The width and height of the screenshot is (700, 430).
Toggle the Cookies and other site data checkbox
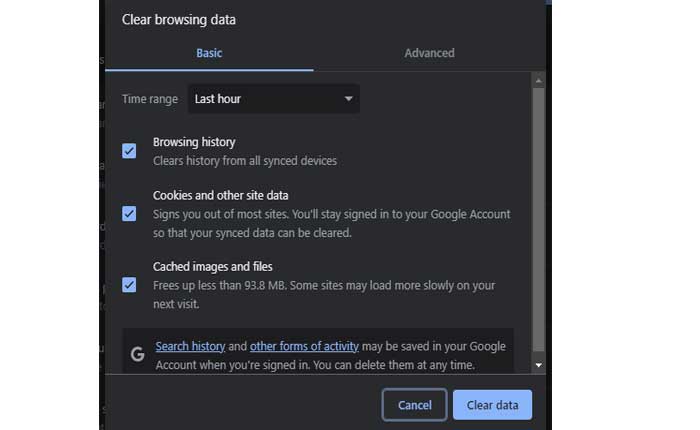click(x=129, y=213)
